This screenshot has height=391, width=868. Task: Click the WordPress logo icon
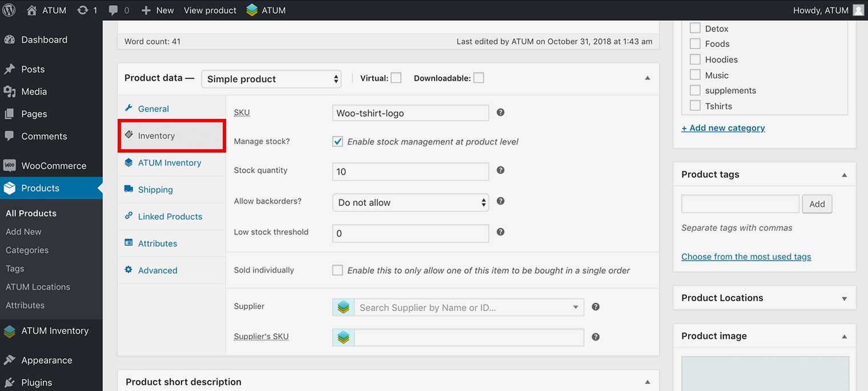tap(9, 10)
